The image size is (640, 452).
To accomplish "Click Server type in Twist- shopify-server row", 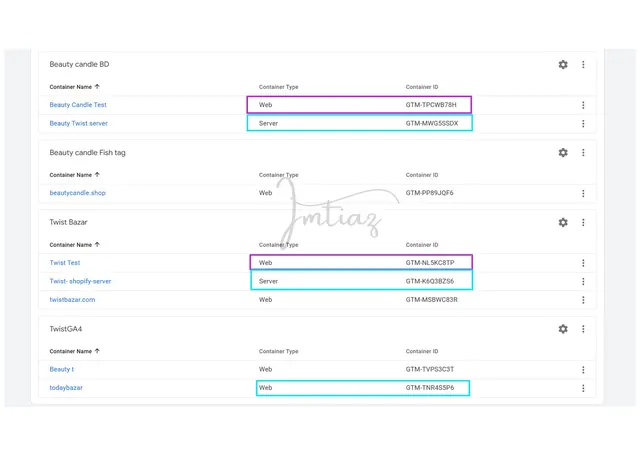I will [x=268, y=281].
